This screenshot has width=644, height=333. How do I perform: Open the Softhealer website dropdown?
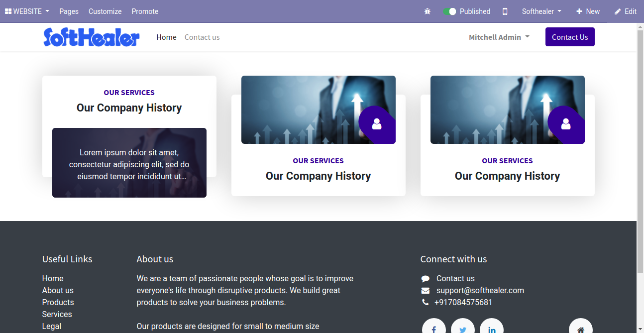pos(541,11)
